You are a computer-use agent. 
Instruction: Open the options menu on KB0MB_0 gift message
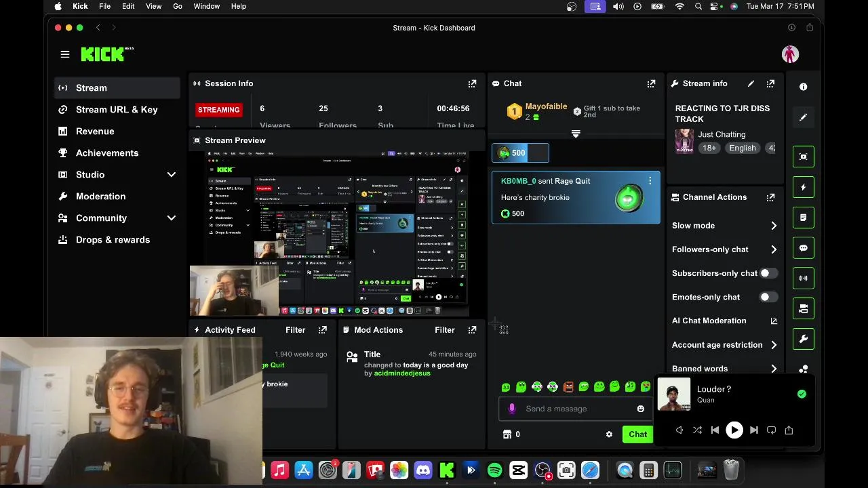coord(650,181)
